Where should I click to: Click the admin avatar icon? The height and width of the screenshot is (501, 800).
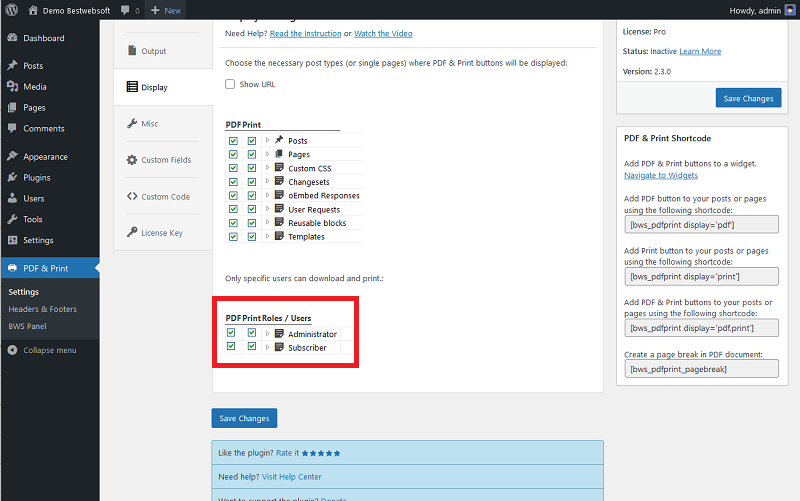point(790,10)
